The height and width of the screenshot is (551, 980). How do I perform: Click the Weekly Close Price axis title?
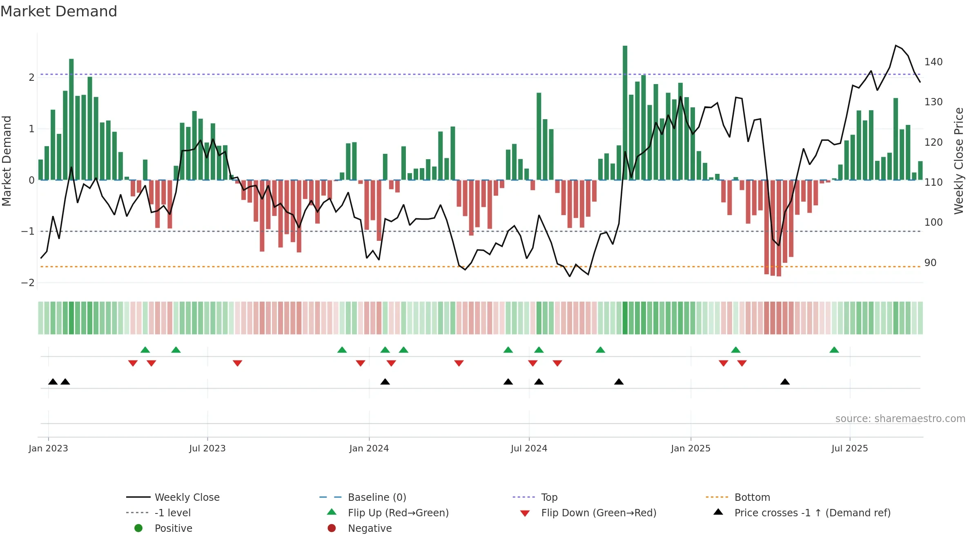pos(959,161)
